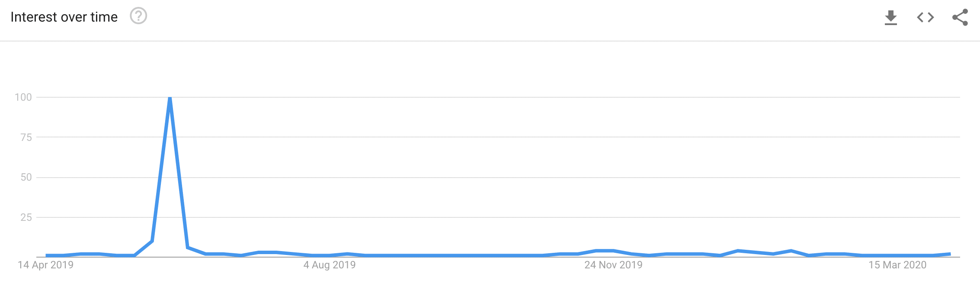980x293 pixels.
Task: Click the 75 y-axis label
Action: tap(26, 137)
